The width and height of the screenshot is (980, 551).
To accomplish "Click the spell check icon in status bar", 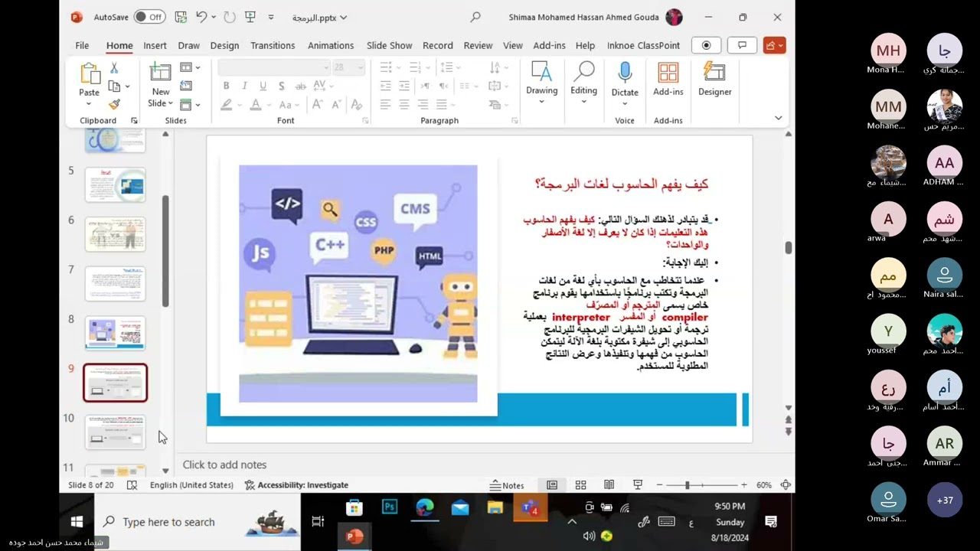I will coord(132,485).
